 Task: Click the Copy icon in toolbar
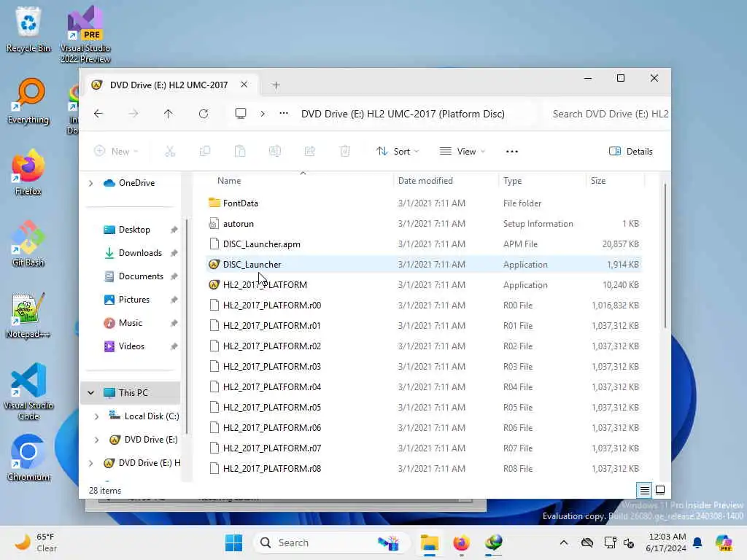pos(205,152)
